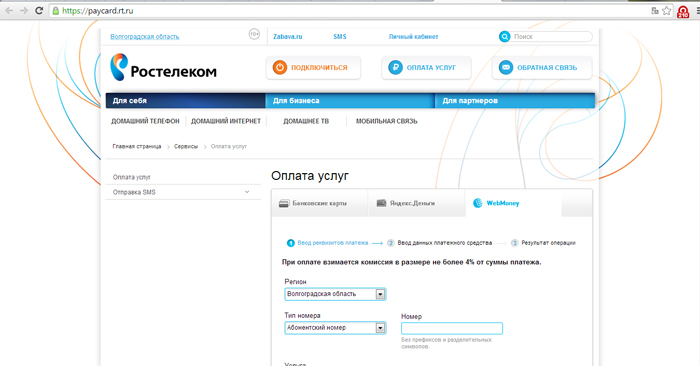Click the Rostelecom logo
The width and height of the screenshot is (700, 366).
point(163,67)
